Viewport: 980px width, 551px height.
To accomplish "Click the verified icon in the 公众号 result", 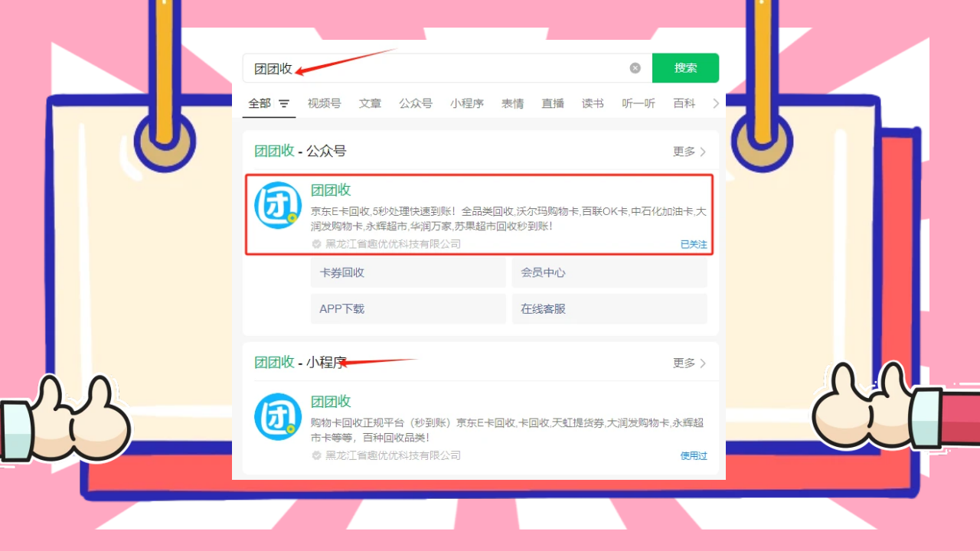I will (316, 244).
